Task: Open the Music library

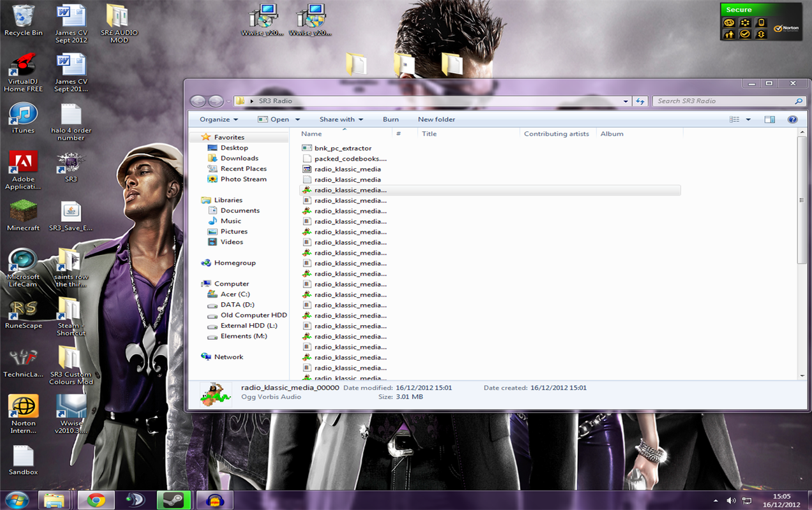Action: tap(231, 221)
